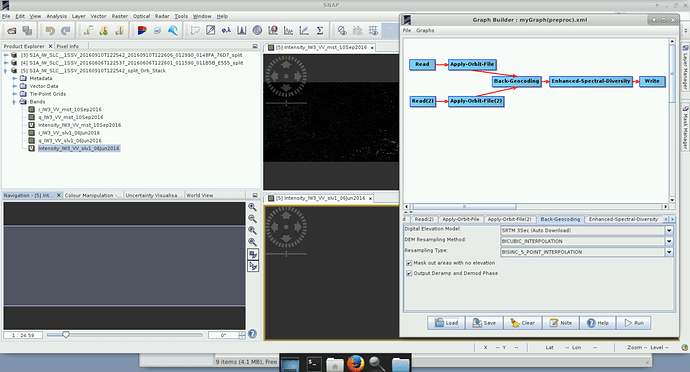Click the Read node in graph
690x372 pixels.
[x=422, y=64]
